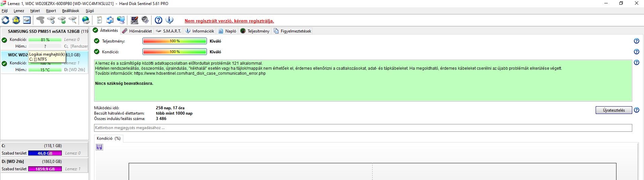Image resolution: width=644 pixels, height=180 pixels.
Task: Click the green status icon beside Teljesítmény
Action: (97, 41)
